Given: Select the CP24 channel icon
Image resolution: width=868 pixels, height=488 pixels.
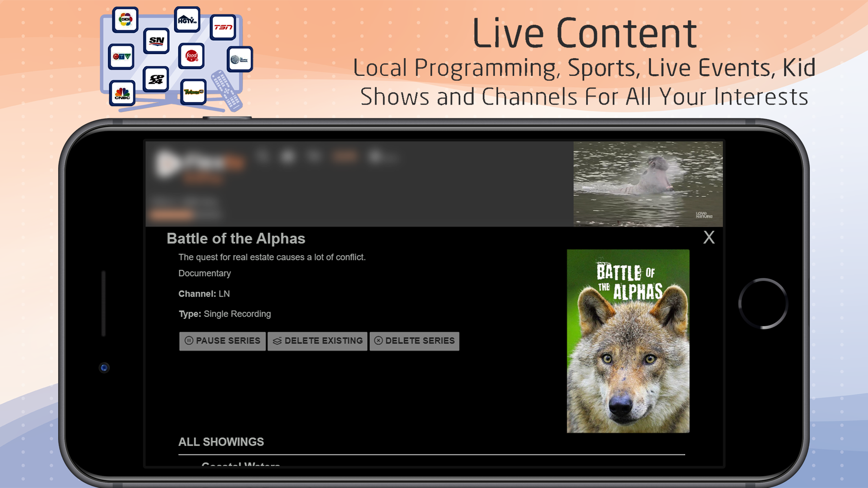Looking at the screenshot, I should (156, 79).
